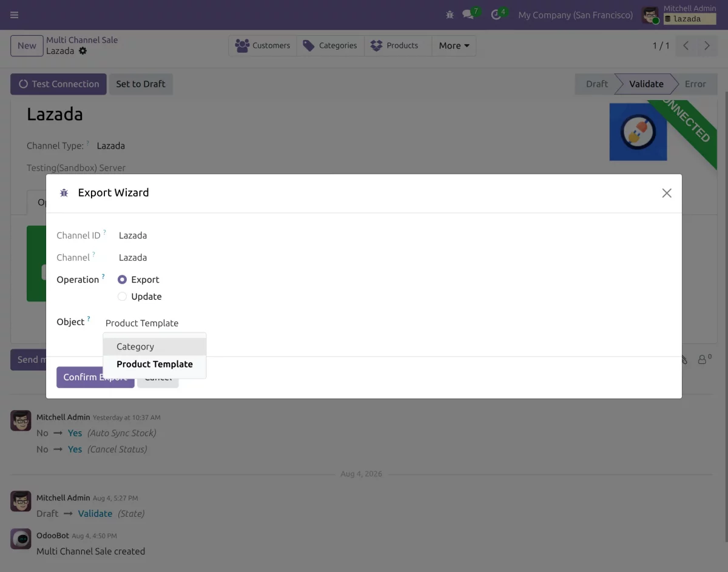Click the Operation help question mark
Screen dimensions: 728x572
[x=103, y=277]
